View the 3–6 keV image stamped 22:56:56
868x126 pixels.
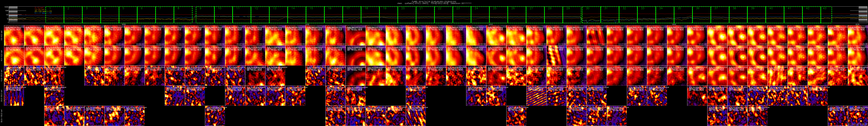pyautogui.click(x=215, y=36)
